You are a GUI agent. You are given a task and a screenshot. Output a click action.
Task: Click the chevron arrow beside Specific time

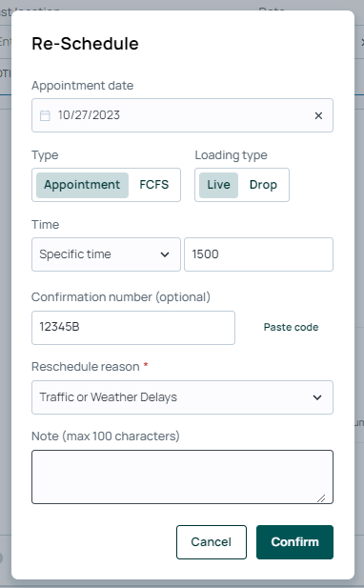pos(165,254)
